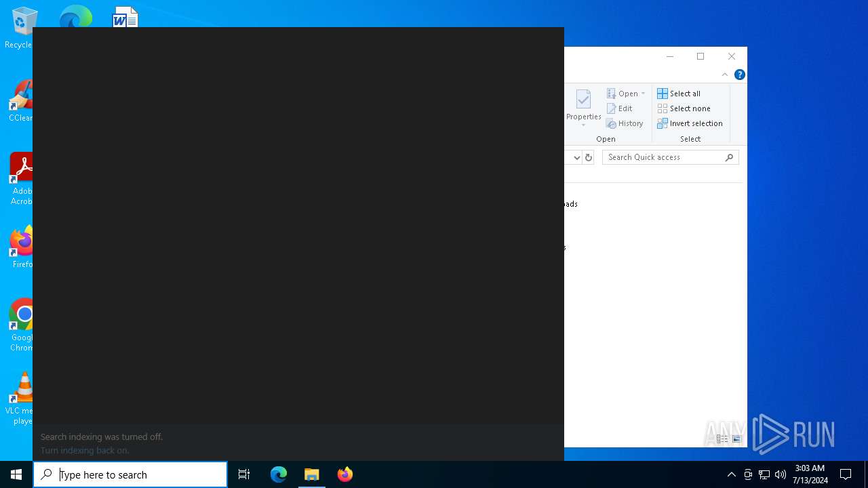Select the VLC media player desktop icon

coord(20,399)
